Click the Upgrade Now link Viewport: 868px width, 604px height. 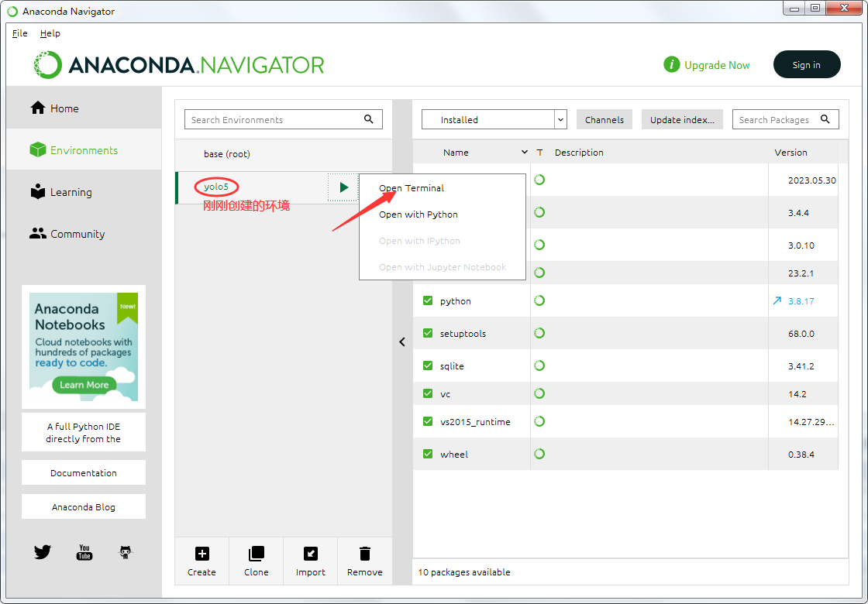tap(717, 65)
